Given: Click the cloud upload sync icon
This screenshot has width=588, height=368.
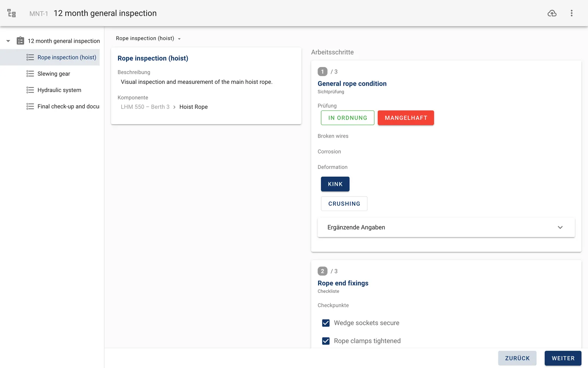Looking at the screenshot, I should click(x=552, y=13).
